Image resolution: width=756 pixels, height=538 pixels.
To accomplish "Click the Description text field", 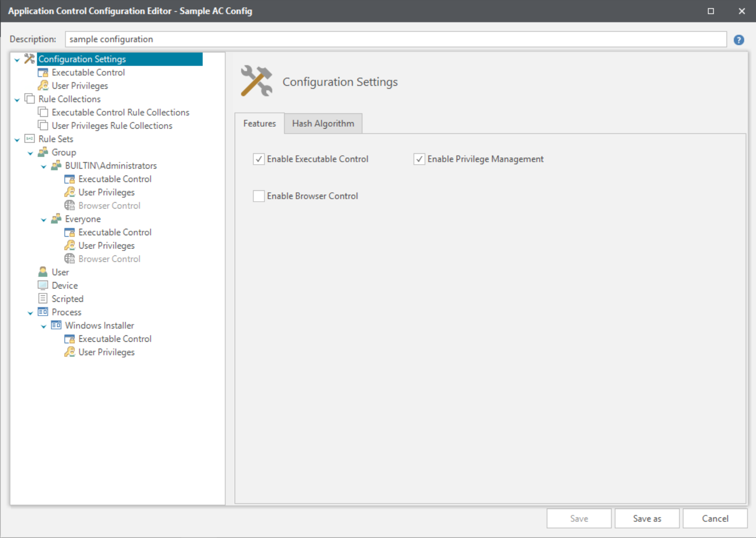I will click(395, 39).
